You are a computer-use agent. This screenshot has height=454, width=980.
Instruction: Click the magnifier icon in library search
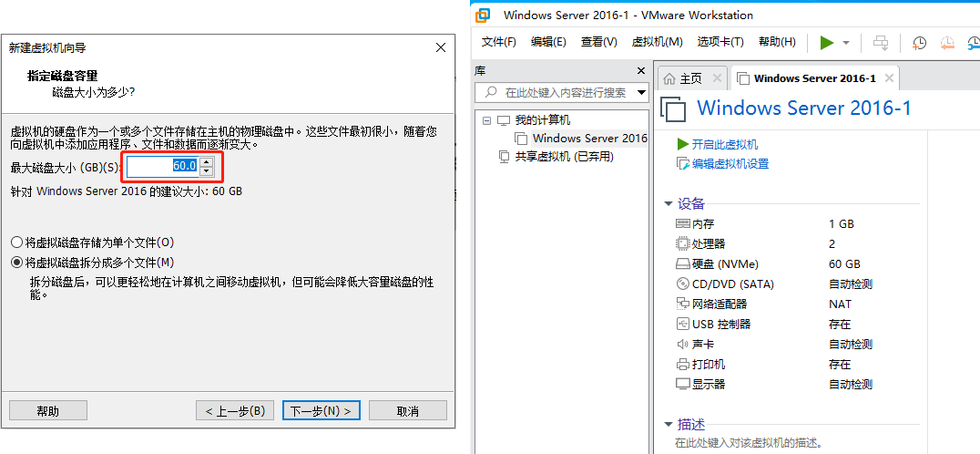[492, 93]
